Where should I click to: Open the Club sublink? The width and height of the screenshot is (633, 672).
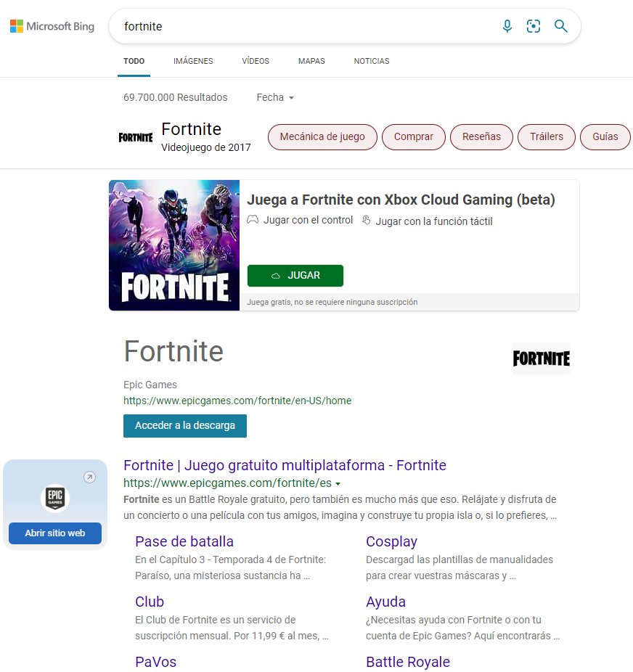150,602
